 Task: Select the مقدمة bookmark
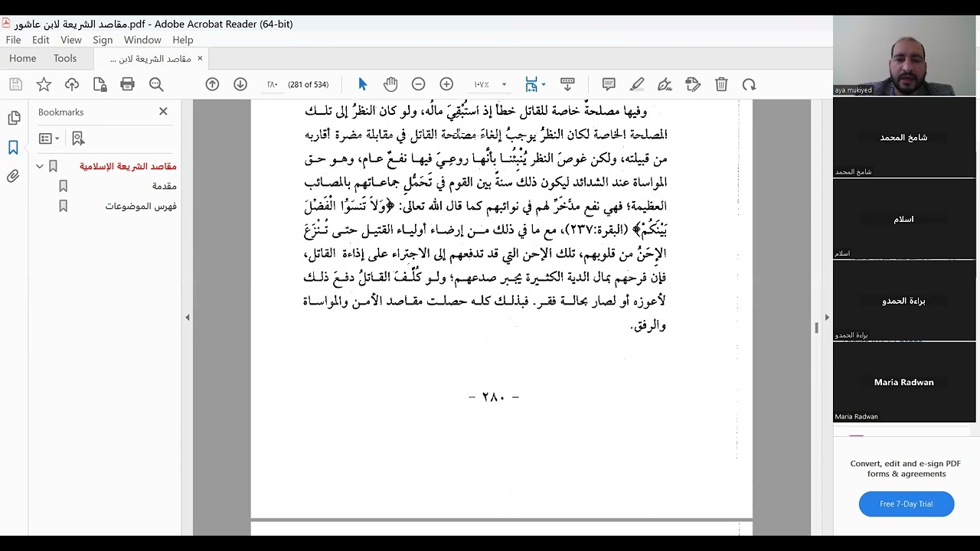pyautogui.click(x=165, y=186)
